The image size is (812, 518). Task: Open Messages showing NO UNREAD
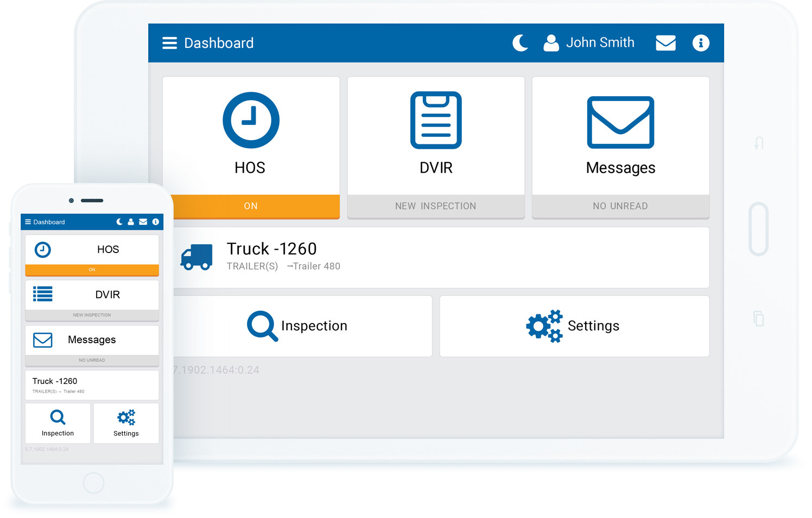point(620,206)
